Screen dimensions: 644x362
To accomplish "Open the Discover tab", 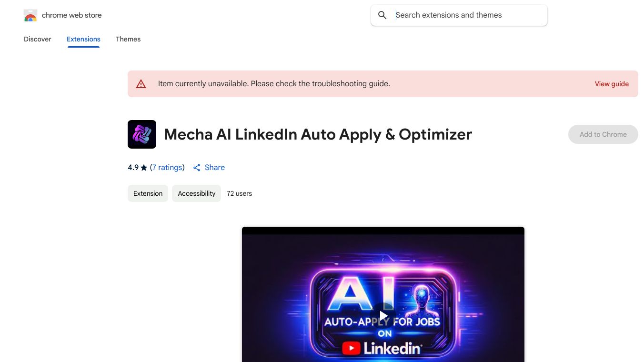I will tap(38, 39).
